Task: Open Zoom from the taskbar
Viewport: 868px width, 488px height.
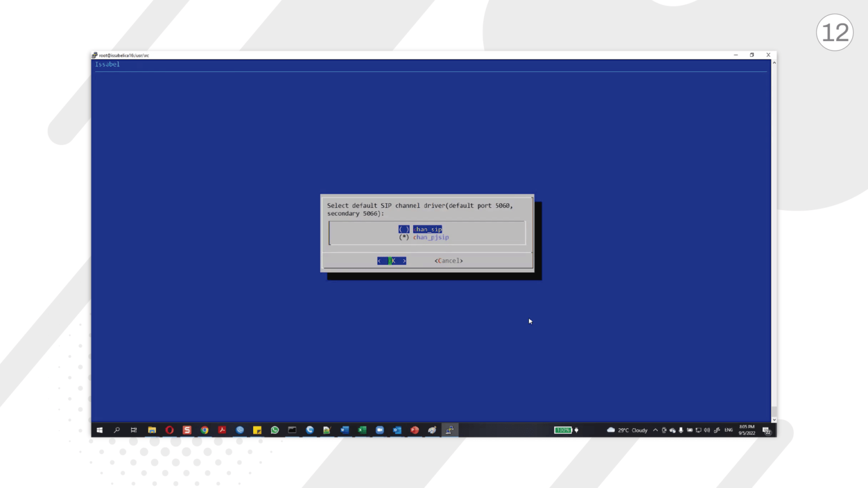Action: (380, 430)
